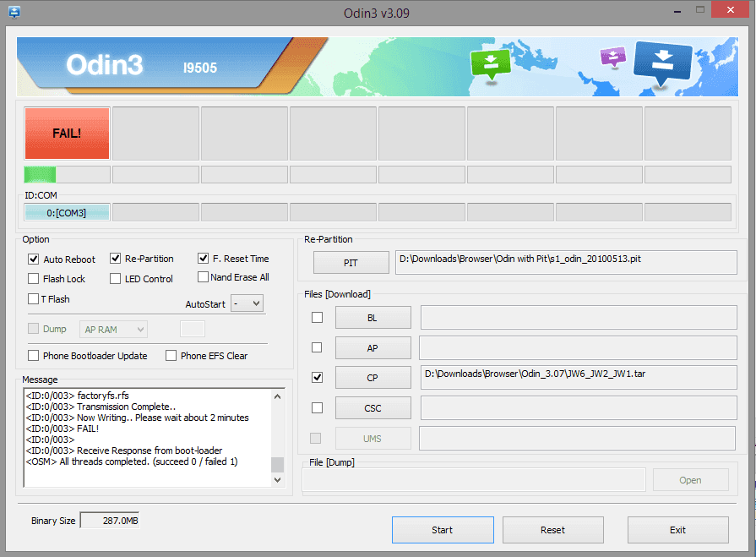Image resolution: width=756 pixels, height=557 pixels.
Task: Enable the LED Control checkbox
Action: pyautogui.click(x=115, y=279)
